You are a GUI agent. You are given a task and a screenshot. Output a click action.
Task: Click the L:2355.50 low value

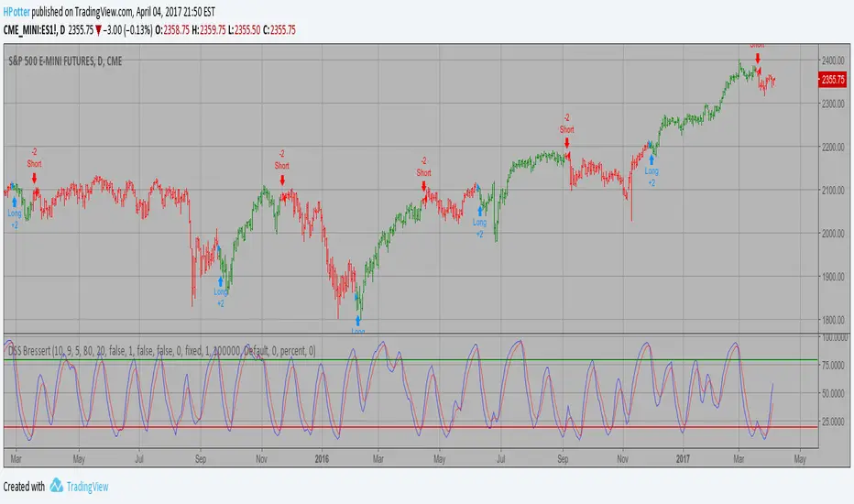coord(244,30)
